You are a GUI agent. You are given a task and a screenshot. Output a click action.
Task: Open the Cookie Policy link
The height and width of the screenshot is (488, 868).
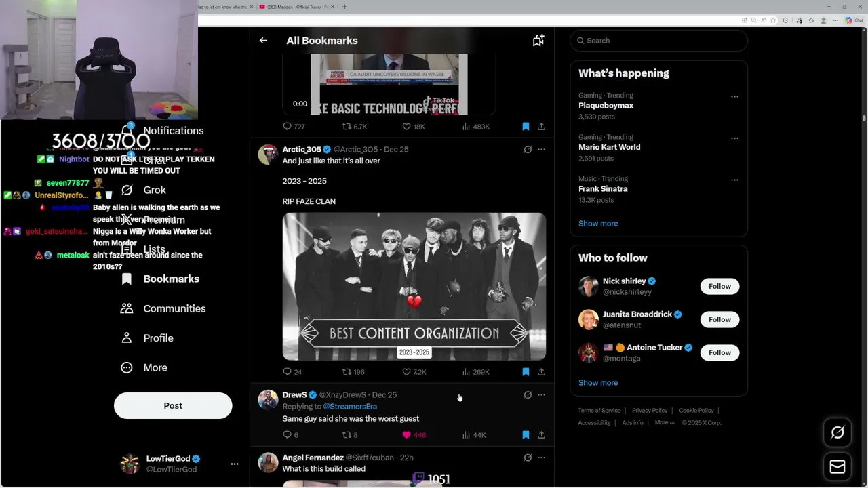point(696,411)
